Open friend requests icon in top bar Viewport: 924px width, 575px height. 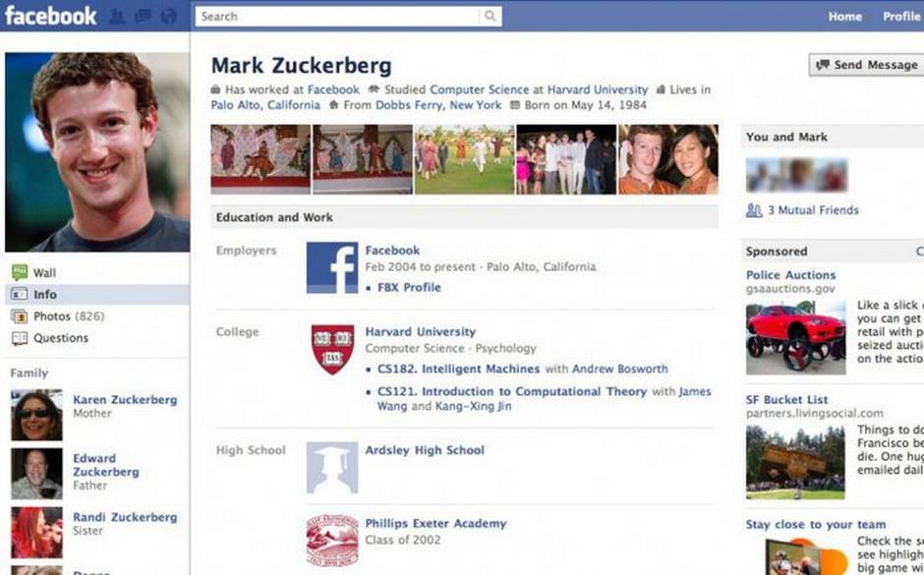pyautogui.click(x=117, y=16)
